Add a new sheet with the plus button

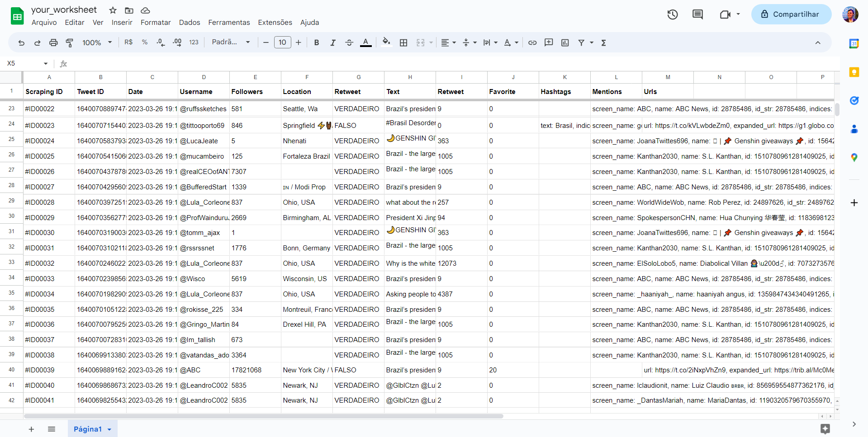pos(31,429)
